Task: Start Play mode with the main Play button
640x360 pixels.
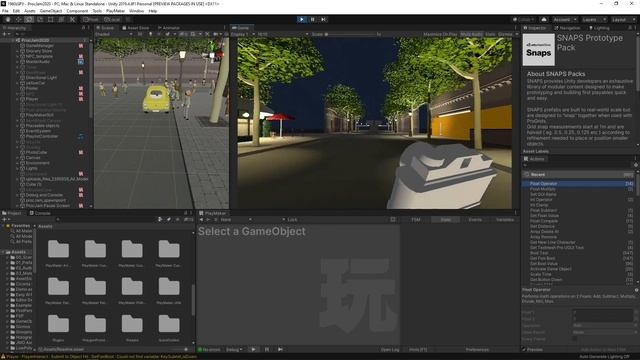Action: point(302,19)
